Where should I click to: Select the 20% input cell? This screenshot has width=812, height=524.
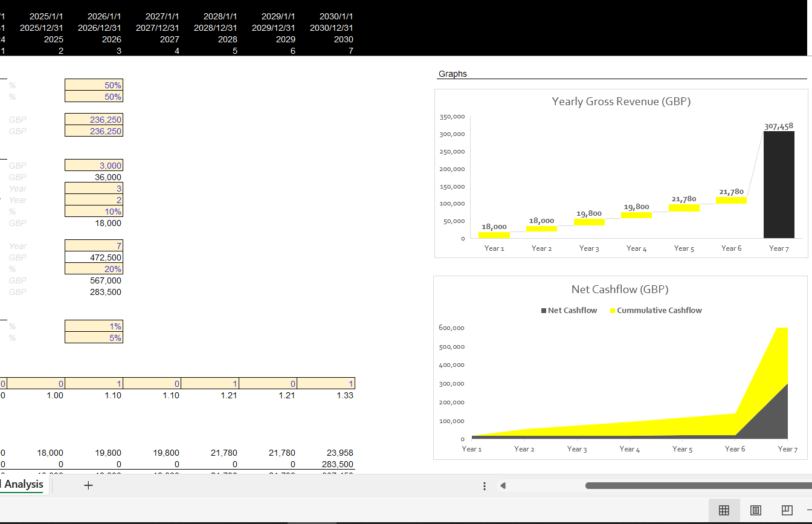94,269
